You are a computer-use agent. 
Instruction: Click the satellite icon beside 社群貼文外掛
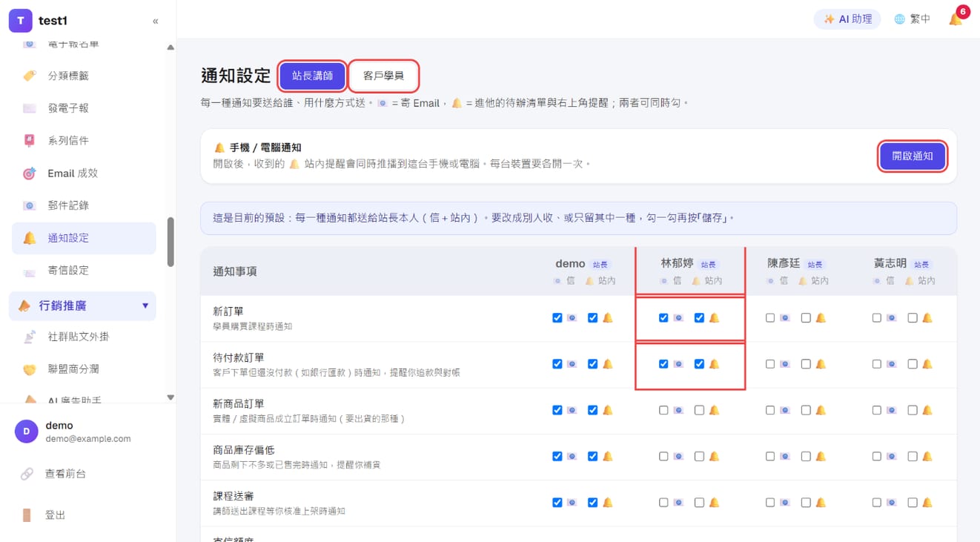29,337
